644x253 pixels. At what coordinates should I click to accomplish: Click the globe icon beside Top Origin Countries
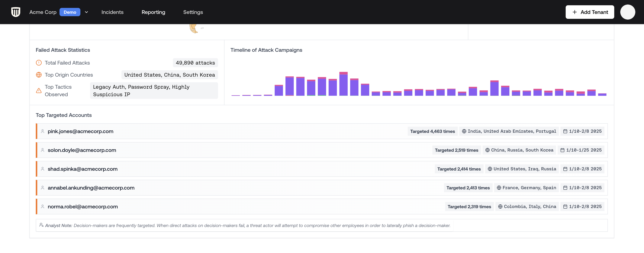pos(39,75)
